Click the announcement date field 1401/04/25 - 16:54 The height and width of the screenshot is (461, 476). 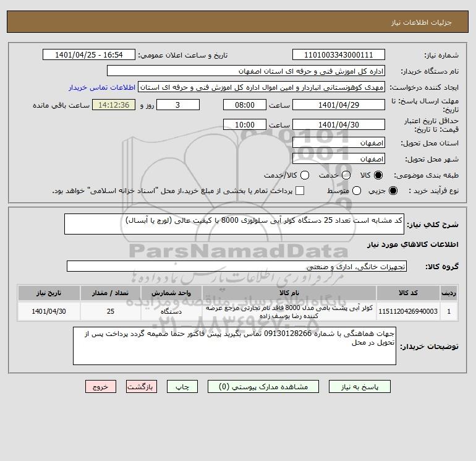pyautogui.click(x=89, y=54)
